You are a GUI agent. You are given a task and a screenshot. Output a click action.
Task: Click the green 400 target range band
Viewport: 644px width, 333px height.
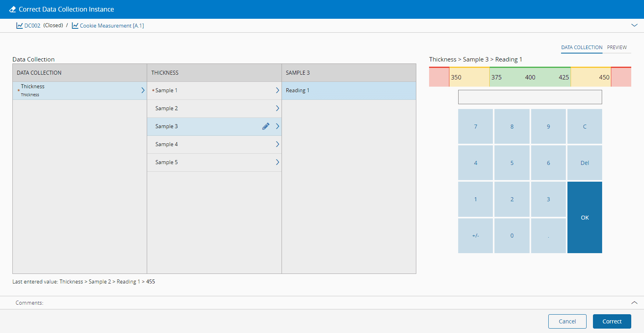[530, 77]
